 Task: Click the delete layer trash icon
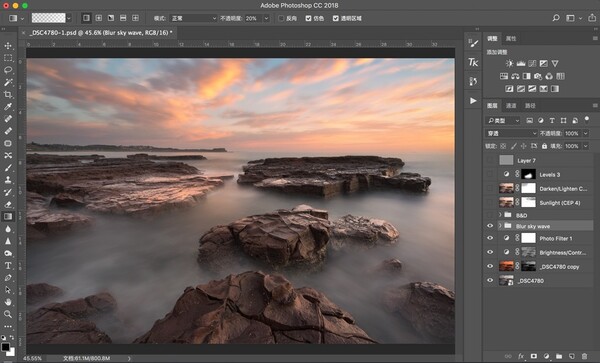click(584, 356)
